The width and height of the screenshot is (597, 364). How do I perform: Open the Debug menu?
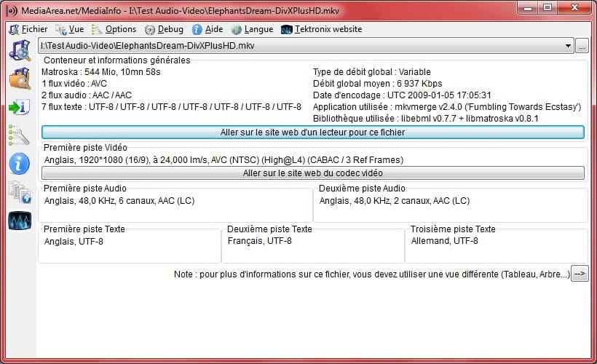[x=164, y=29]
